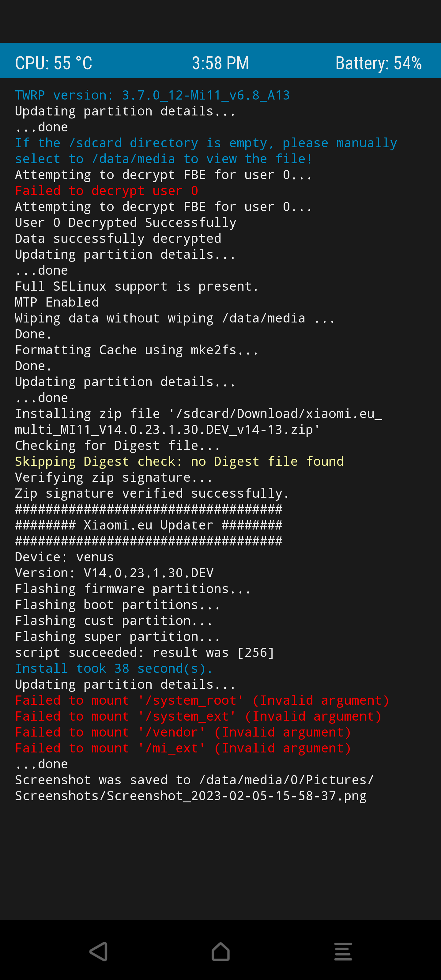Click "Failed to mount '/mi_ext'" error line
441x980 pixels.
[183, 748]
